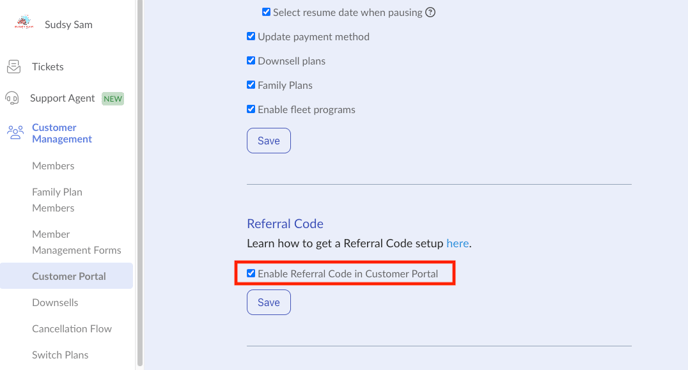Uncheck Update payment method
Screen dimensions: 688x370
[x=251, y=36]
